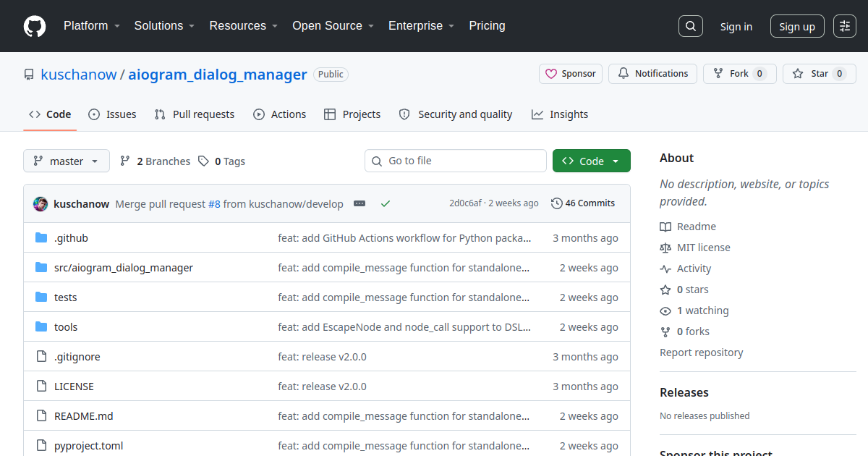Open appearance settings icon in header

tap(845, 26)
